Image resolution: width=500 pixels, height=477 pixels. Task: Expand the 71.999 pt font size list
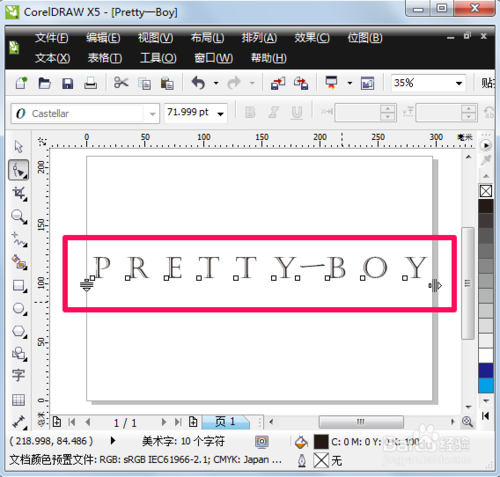(220, 114)
